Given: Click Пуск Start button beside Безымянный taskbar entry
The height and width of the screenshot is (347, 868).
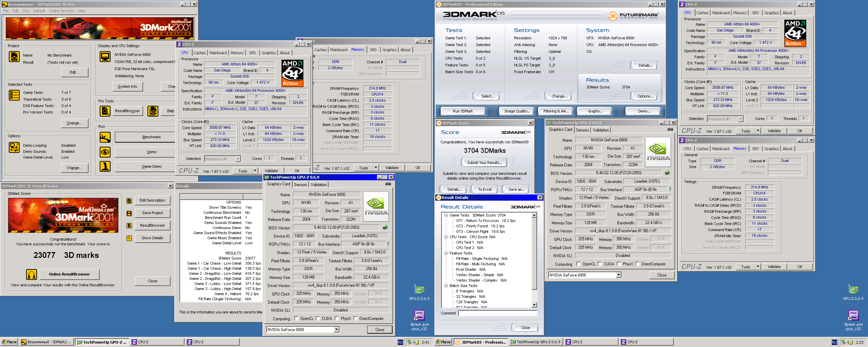Looking at the screenshot, I should [x=9, y=342].
